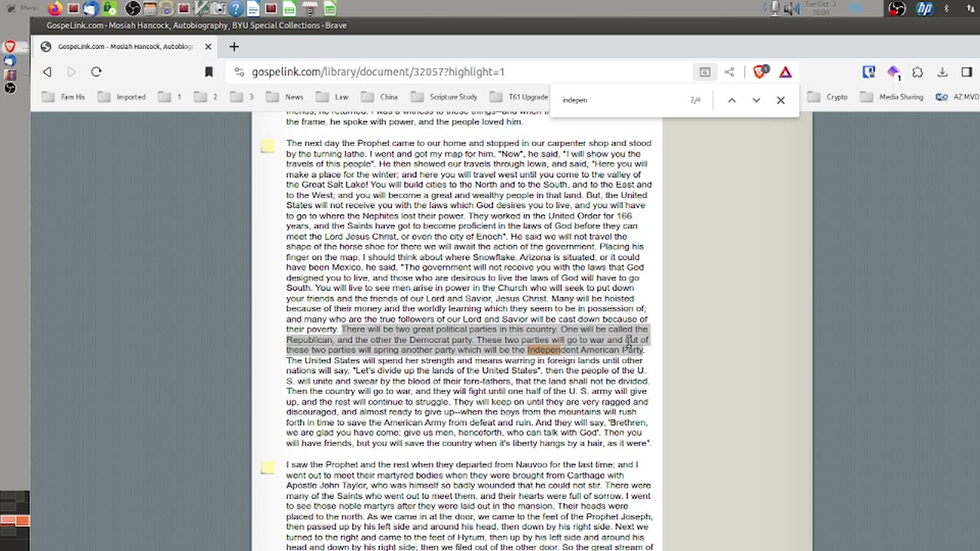The width and height of the screenshot is (980, 551).
Task: Open the blue question mark help launcher
Action: (236, 9)
